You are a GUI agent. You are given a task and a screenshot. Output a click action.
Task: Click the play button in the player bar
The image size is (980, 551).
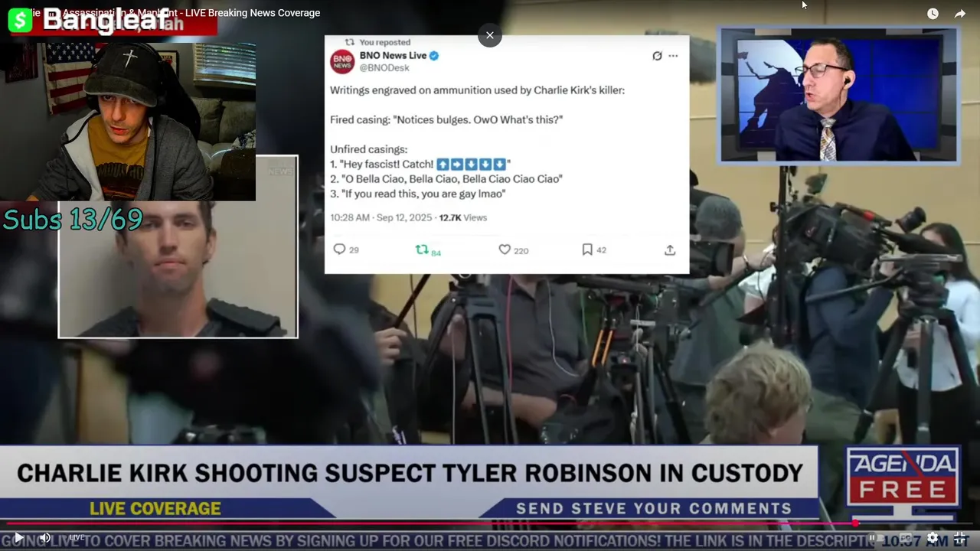click(x=19, y=538)
